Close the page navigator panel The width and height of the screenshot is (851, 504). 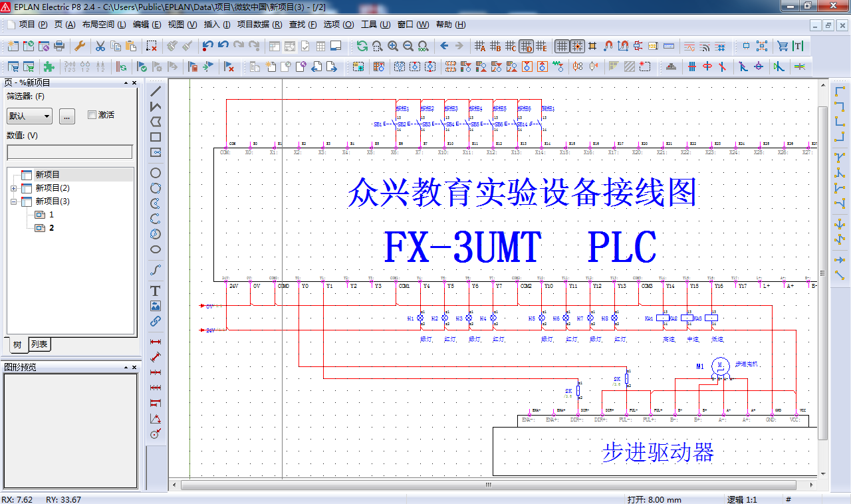coord(134,83)
